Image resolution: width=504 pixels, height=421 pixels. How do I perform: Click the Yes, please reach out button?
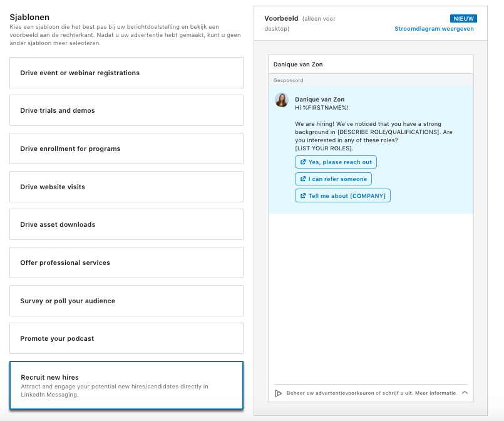(336, 162)
